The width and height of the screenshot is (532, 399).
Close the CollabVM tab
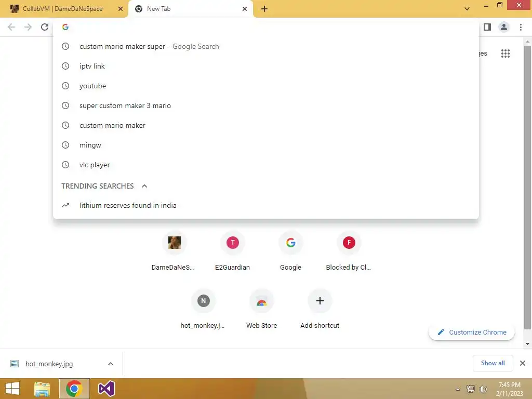[121, 9]
